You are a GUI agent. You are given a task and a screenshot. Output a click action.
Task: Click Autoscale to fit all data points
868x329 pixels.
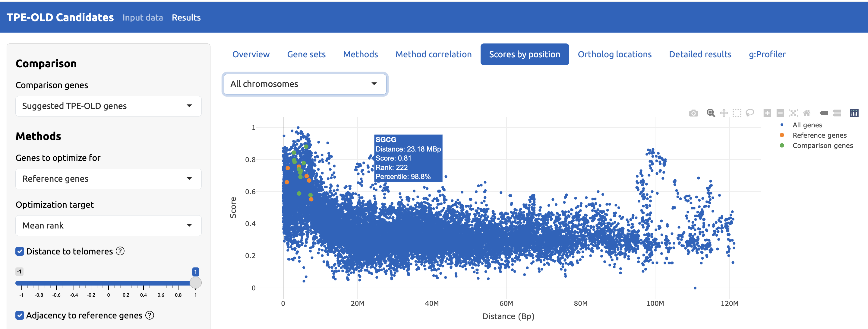(794, 113)
